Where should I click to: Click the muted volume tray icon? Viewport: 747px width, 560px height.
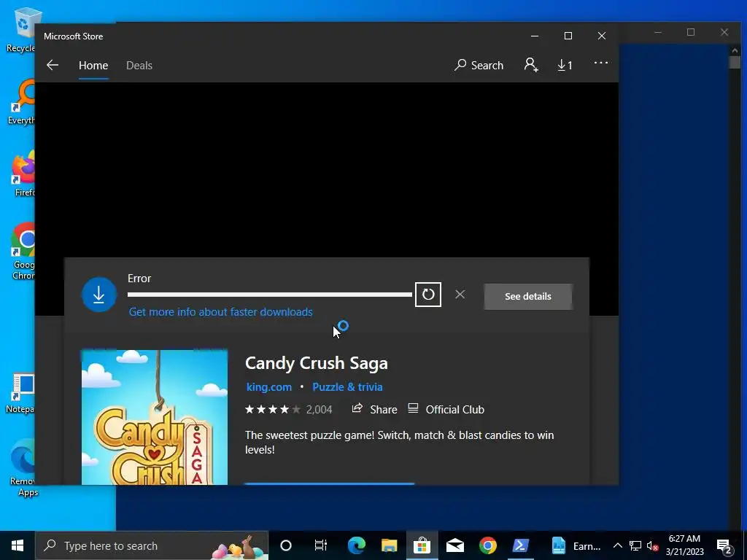point(652,545)
